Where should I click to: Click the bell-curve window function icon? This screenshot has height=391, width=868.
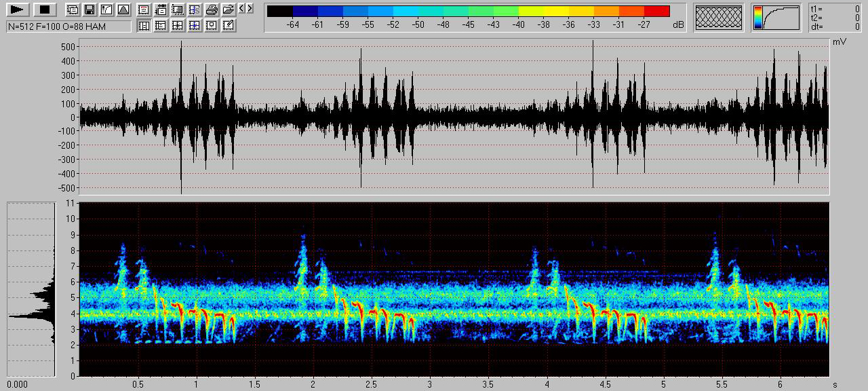(123, 10)
